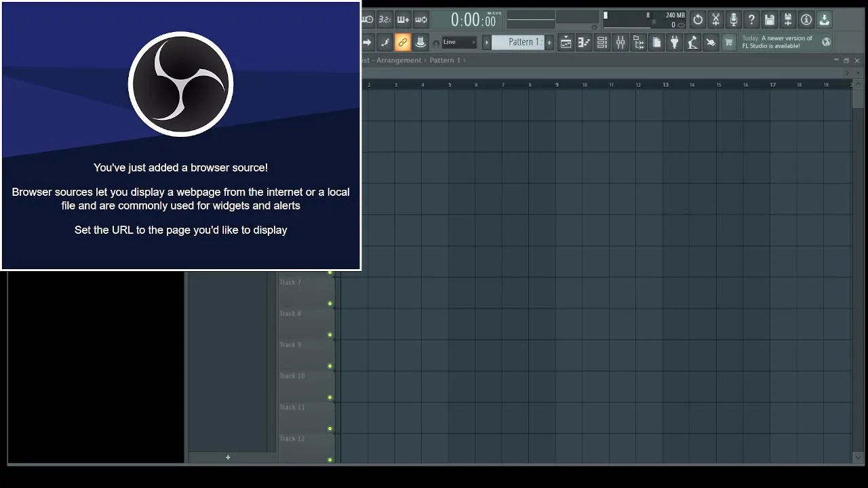868x488 pixels.
Task: Select Arrangement in playlist breadcrumb
Action: click(x=399, y=60)
